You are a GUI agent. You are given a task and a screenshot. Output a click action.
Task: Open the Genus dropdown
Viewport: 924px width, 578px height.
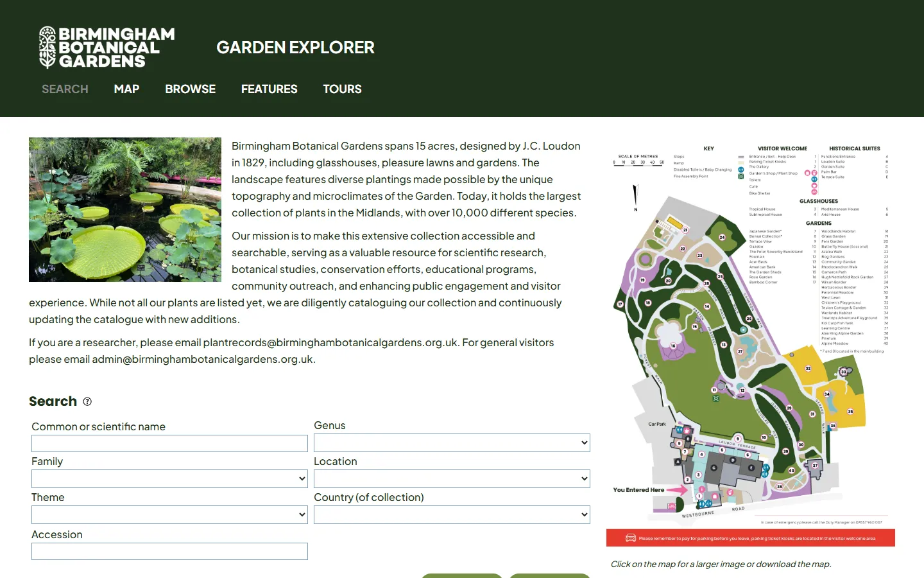point(452,442)
